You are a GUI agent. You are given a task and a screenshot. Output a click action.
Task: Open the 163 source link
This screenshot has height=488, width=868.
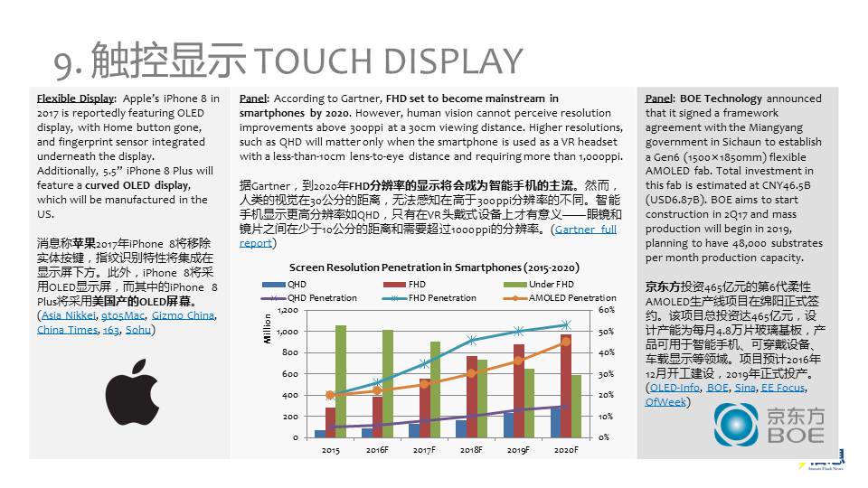[110, 330]
